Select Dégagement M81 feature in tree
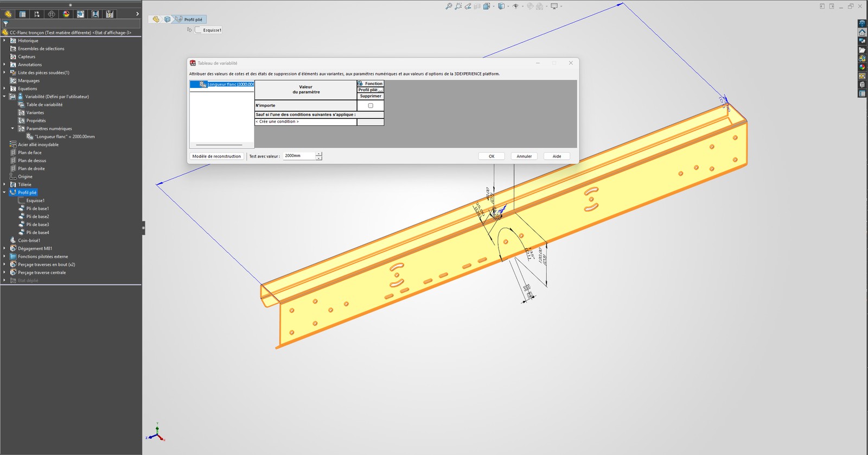Viewport: 868px width, 455px height. [x=35, y=249]
